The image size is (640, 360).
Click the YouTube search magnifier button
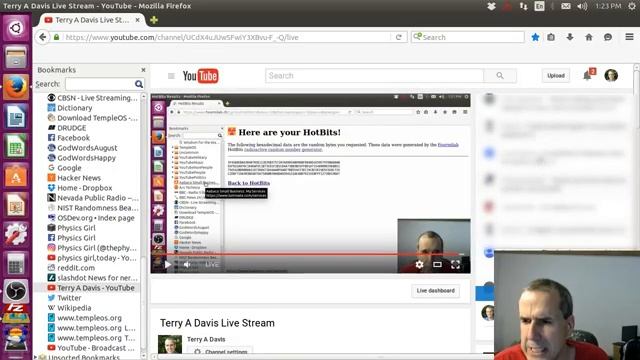(500, 76)
